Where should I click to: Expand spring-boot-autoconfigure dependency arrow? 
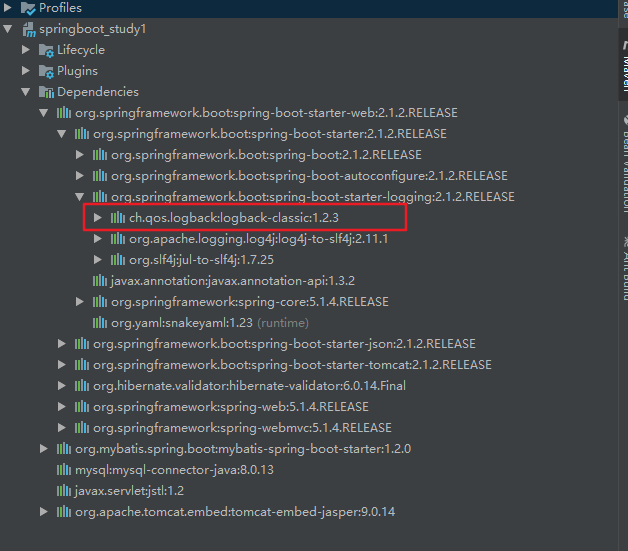pos(80,175)
